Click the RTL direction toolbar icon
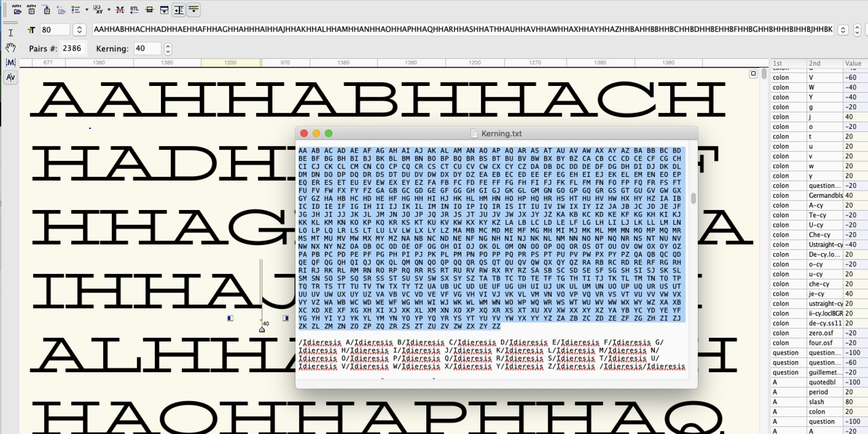868x434 pixels. click(135, 10)
